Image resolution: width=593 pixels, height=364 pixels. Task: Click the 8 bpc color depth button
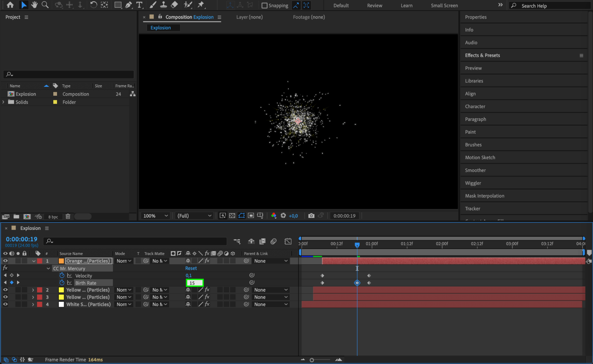point(53,217)
